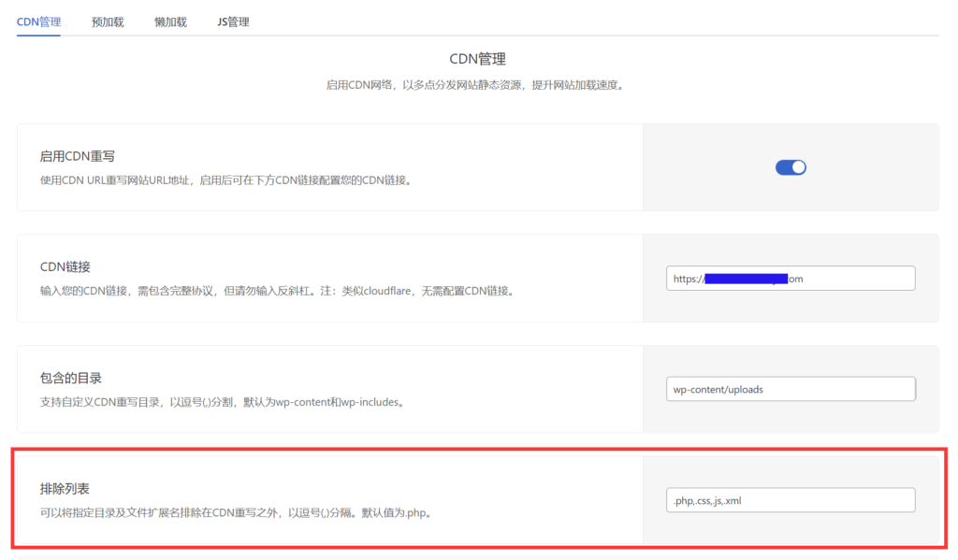Disable the 启用CDN重写 toggle switch
The height and width of the screenshot is (560, 958).
click(x=791, y=167)
